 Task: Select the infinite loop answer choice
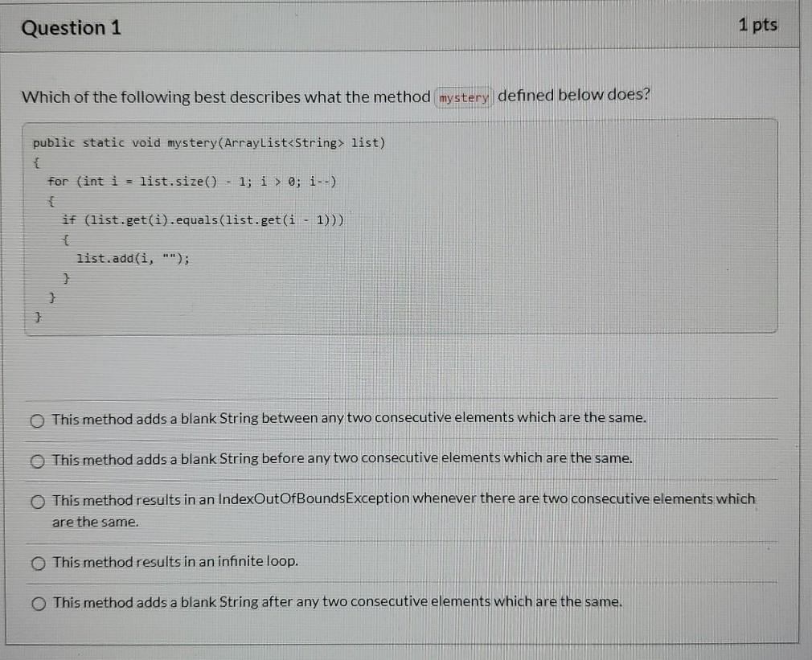(x=37, y=563)
